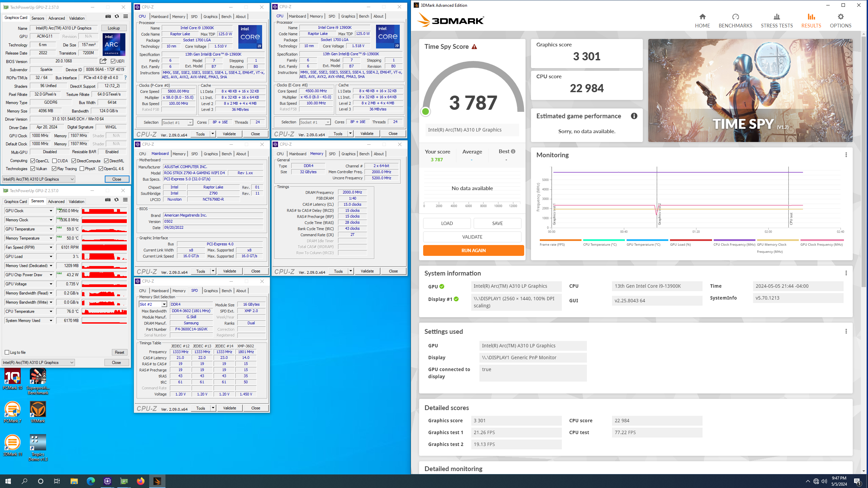Click Reset button in GPU-Z Sensors window
Screen dimensions: 868x488
119,352
